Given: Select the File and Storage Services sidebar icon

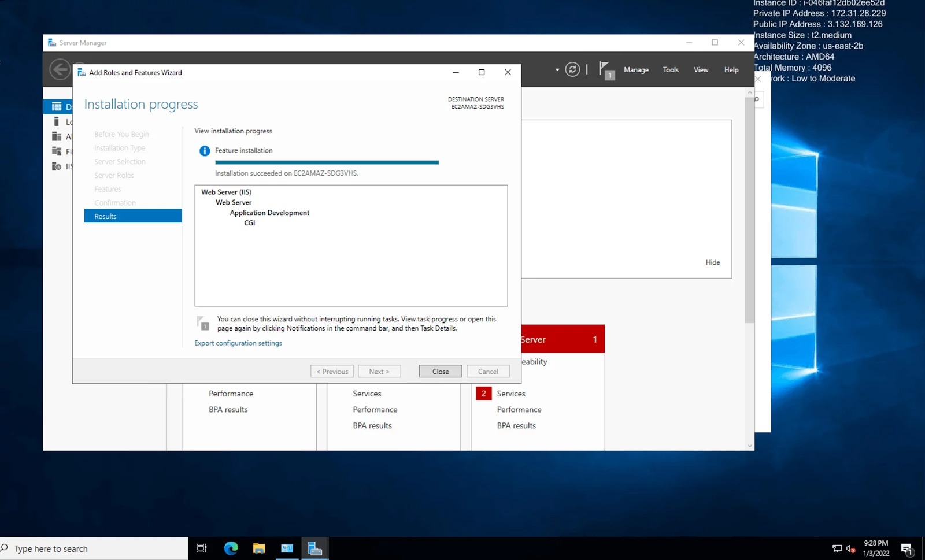Looking at the screenshot, I should pos(57,151).
